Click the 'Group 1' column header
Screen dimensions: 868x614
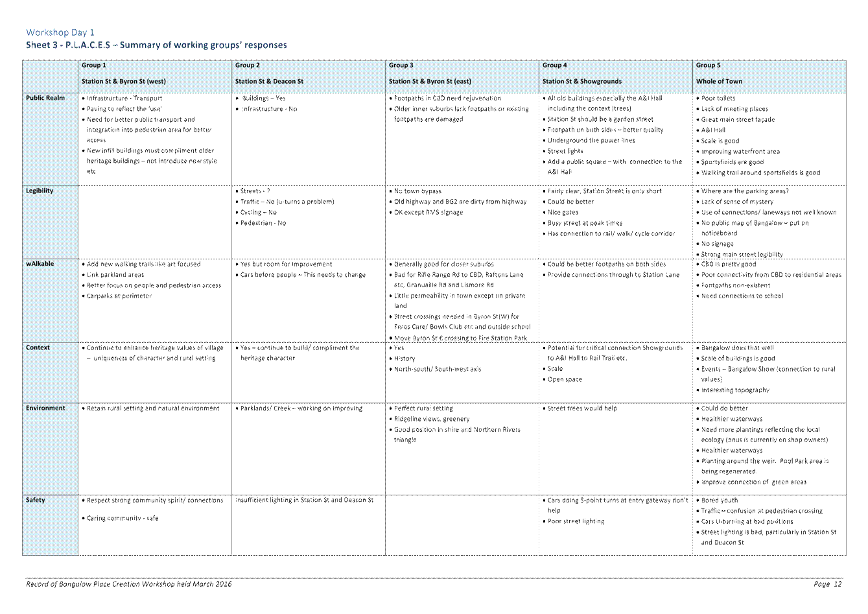94,65
